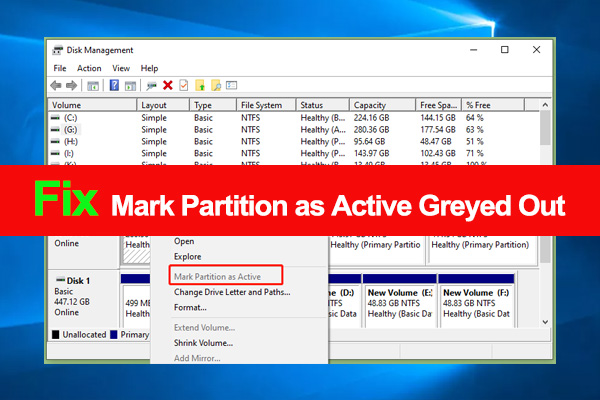Click the drive icon beside (H:) volume
Screen dimensions: 600x400
[x=55, y=141]
